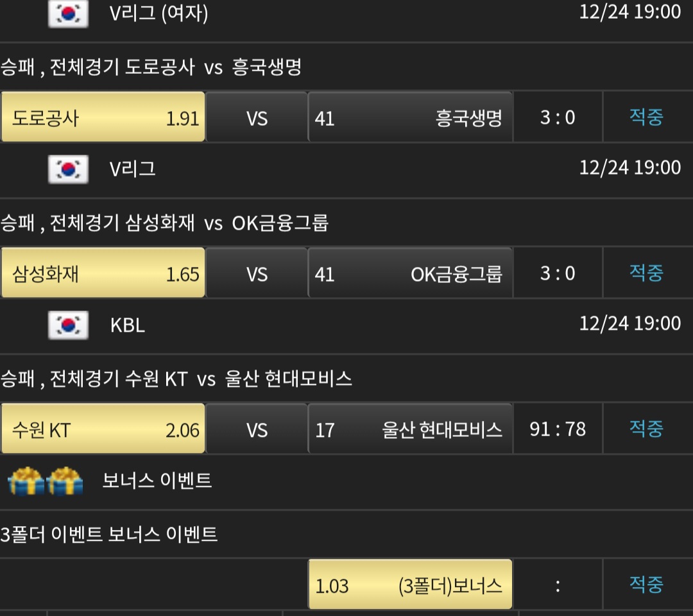Click 적중 status for 수원 KT match
The height and width of the screenshot is (616, 693).
(x=646, y=429)
